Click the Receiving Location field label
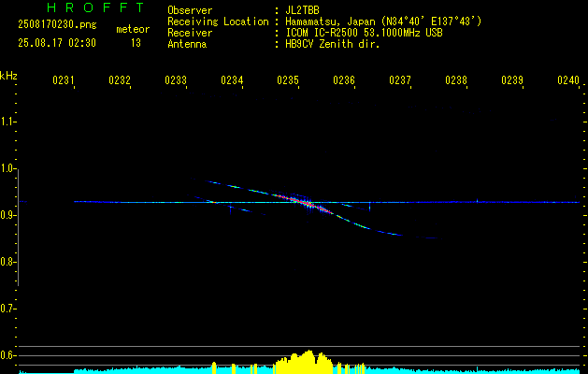This screenshot has width=588, height=374. [218, 22]
